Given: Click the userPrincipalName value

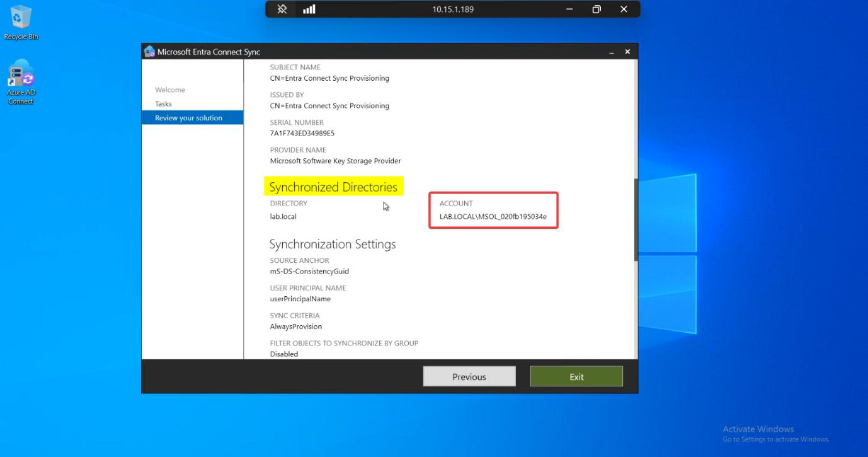Looking at the screenshot, I should tap(300, 299).
